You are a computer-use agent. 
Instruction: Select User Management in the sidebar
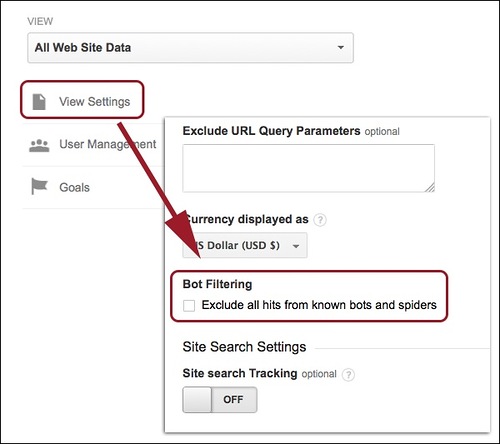(x=93, y=144)
